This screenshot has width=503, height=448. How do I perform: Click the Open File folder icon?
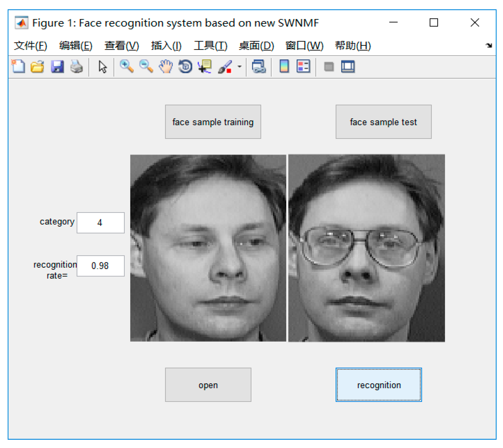tap(37, 67)
